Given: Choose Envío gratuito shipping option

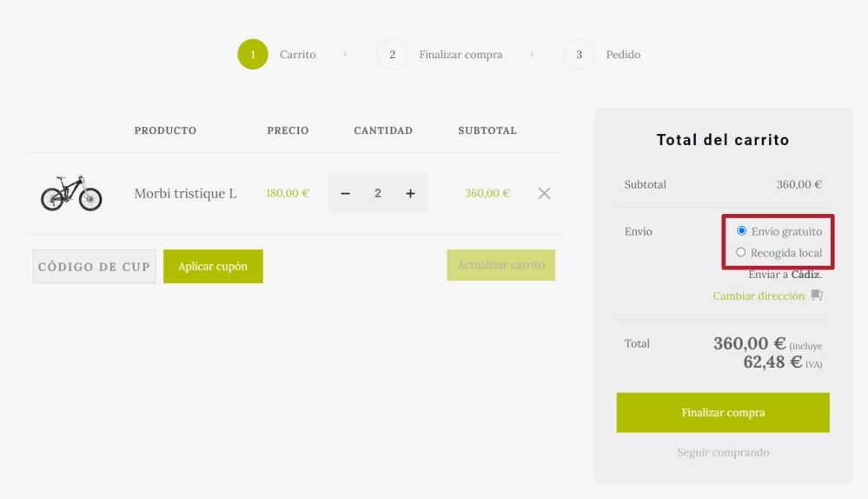Looking at the screenshot, I should (x=741, y=231).
